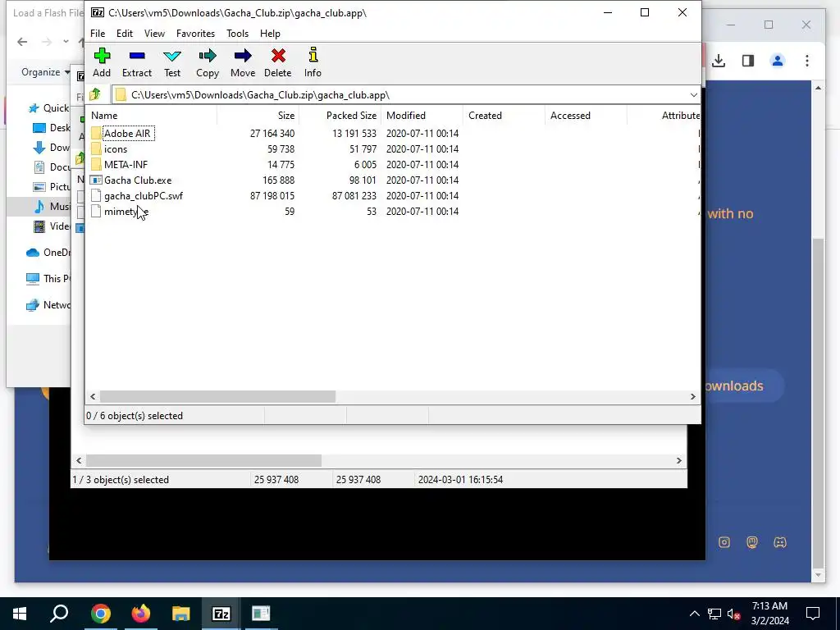Open the notification center icon
Viewport: 840px width, 630px height.
coord(813,614)
